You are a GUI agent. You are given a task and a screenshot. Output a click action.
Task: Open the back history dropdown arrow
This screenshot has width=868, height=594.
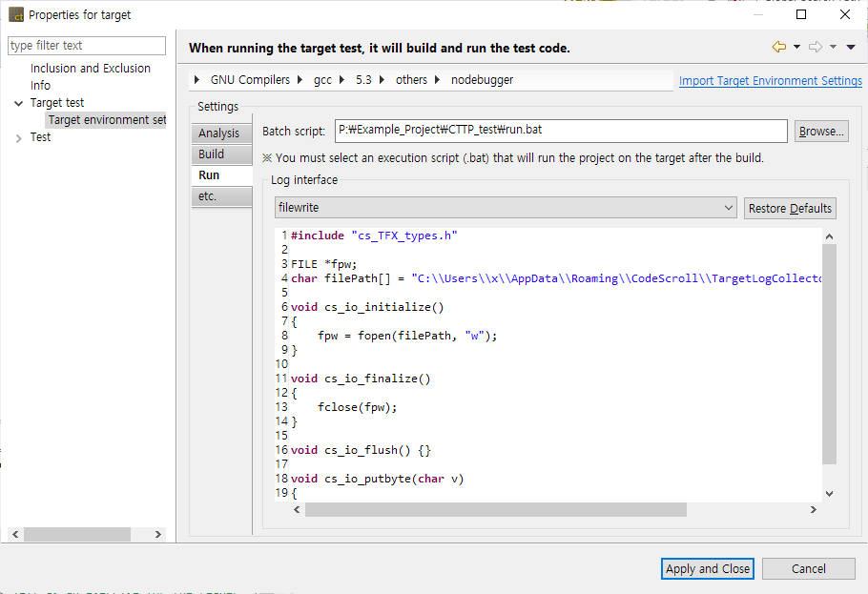coord(796,47)
